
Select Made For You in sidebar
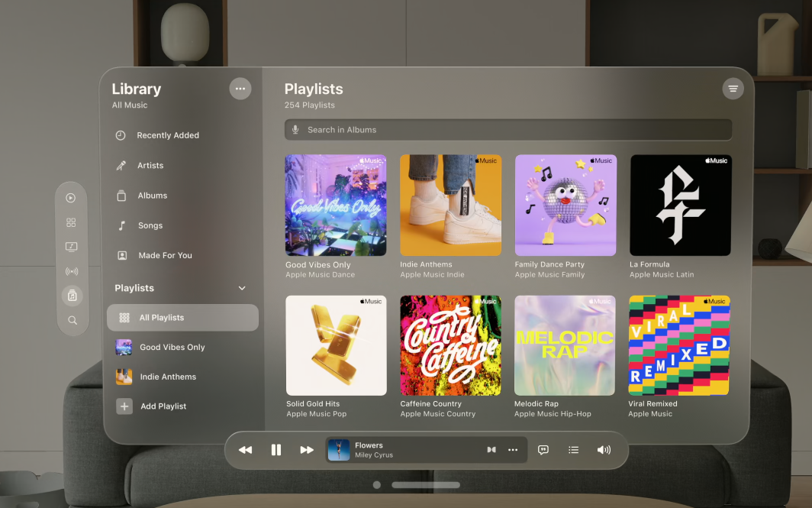click(165, 255)
